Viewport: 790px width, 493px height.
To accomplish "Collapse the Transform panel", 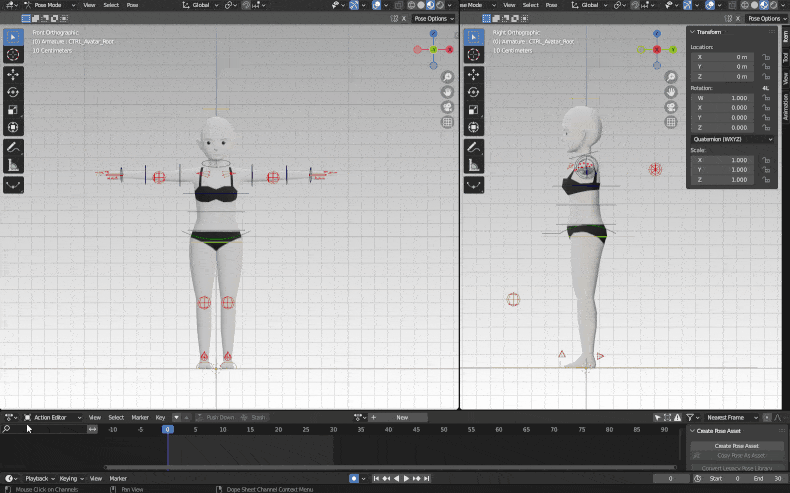I will tap(692, 32).
